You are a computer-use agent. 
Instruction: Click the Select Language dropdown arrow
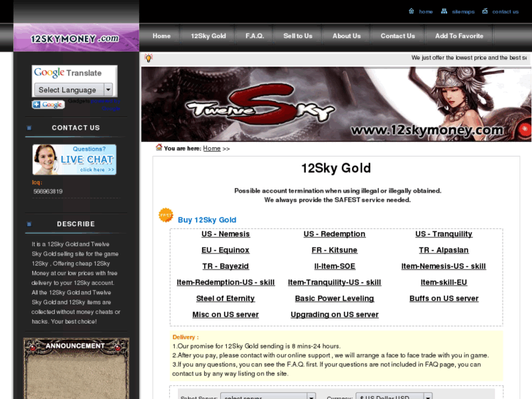pyautogui.click(x=108, y=90)
